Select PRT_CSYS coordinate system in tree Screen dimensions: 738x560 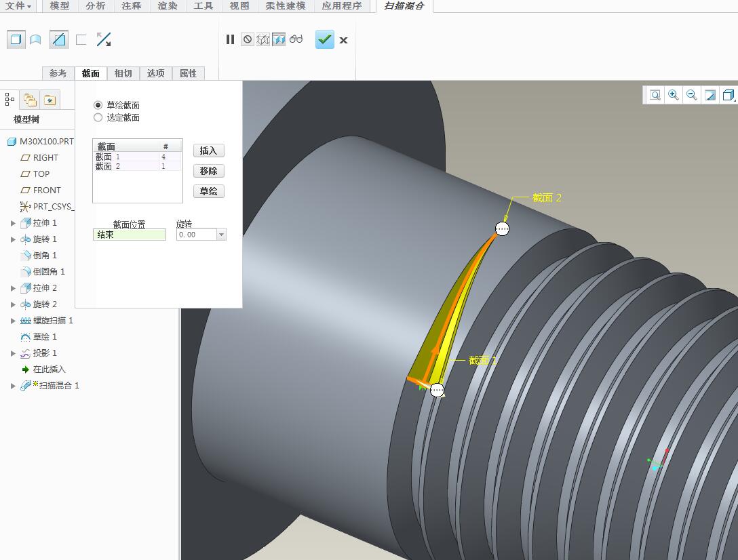[x=46, y=207]
